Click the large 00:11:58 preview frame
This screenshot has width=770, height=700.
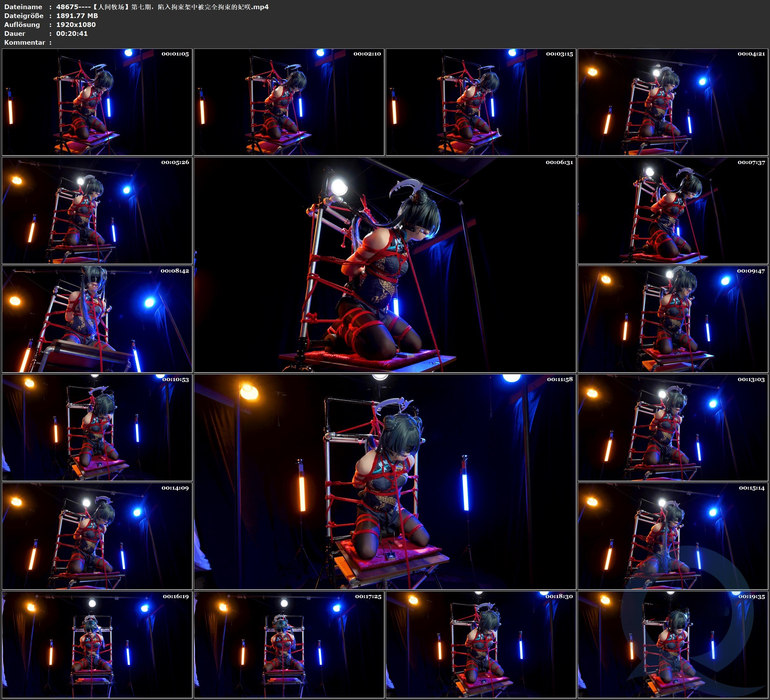pyautogui.click(x=385, y=482)
